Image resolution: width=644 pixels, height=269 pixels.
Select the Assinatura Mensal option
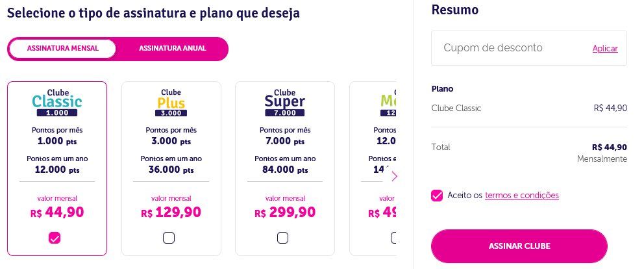[63, 49]
